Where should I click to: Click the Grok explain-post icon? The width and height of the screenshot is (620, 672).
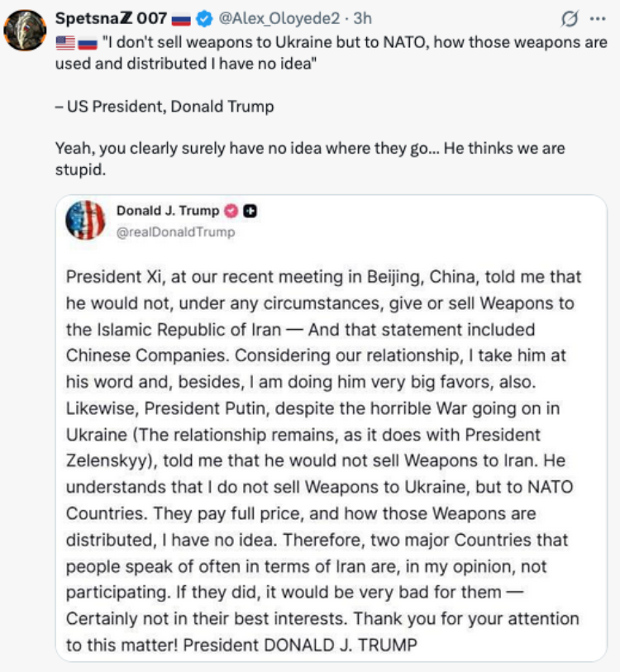(570, 18)
